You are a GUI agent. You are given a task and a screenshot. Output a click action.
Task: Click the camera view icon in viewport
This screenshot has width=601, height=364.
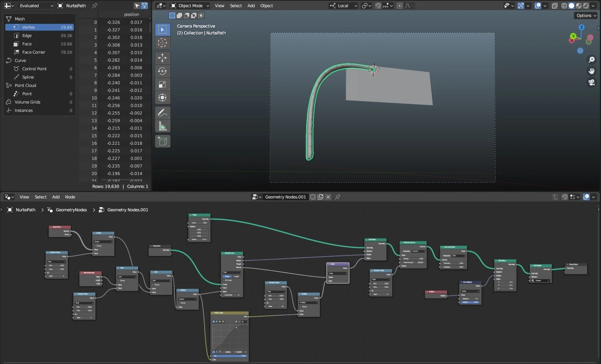592,82
